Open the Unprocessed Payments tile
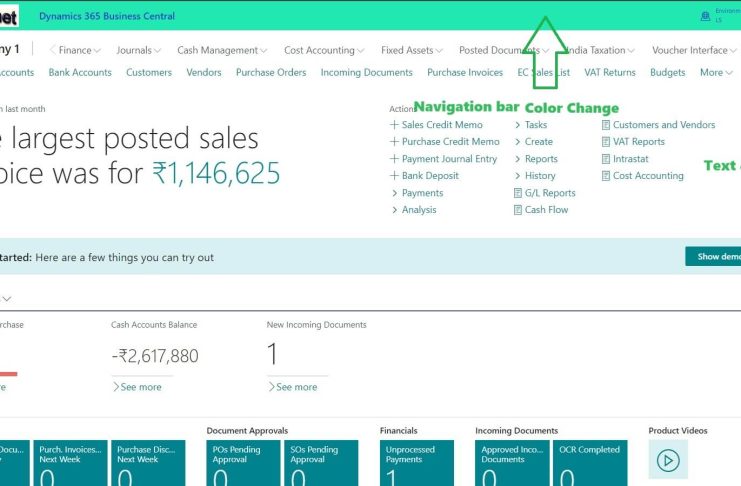The image size is (741, 486). coord(417,463)
